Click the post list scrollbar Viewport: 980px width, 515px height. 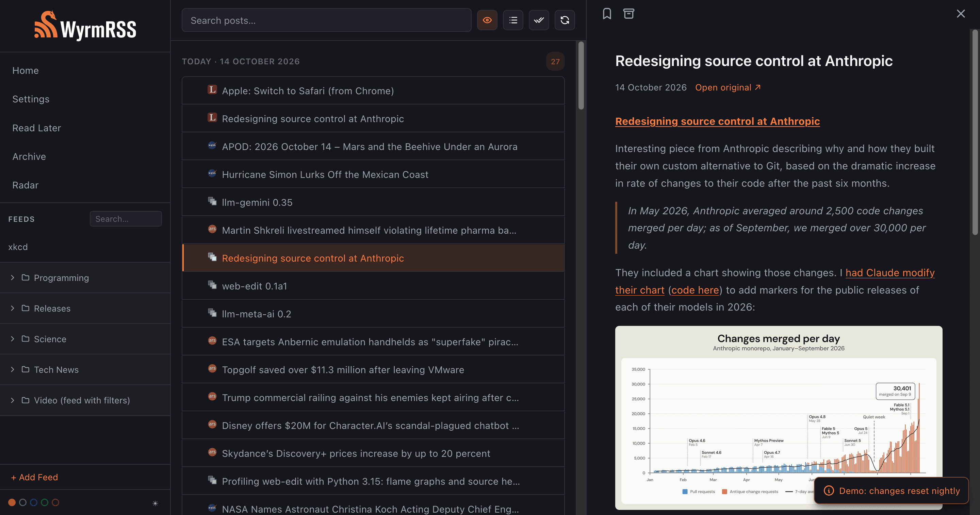(x=581, y=76)
